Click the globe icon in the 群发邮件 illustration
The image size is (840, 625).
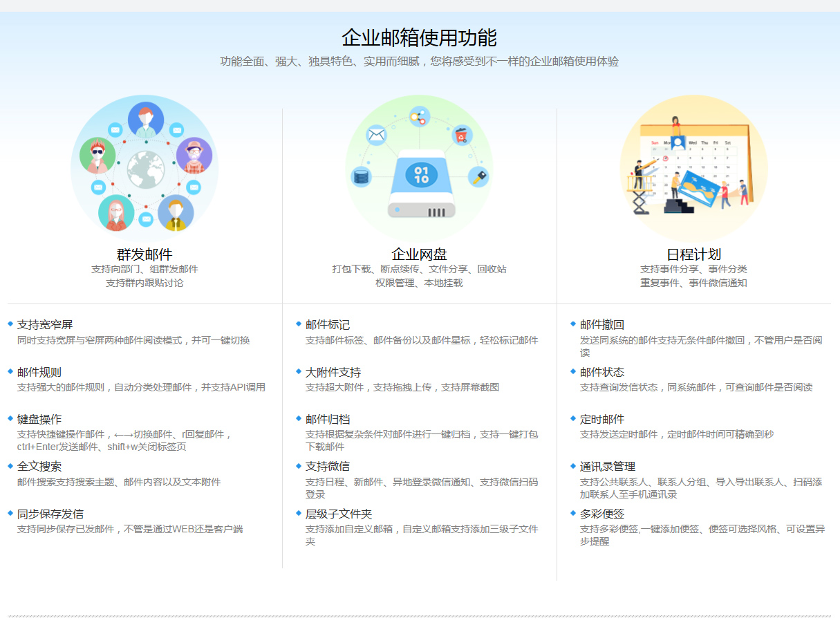click(x=144, y=169)
